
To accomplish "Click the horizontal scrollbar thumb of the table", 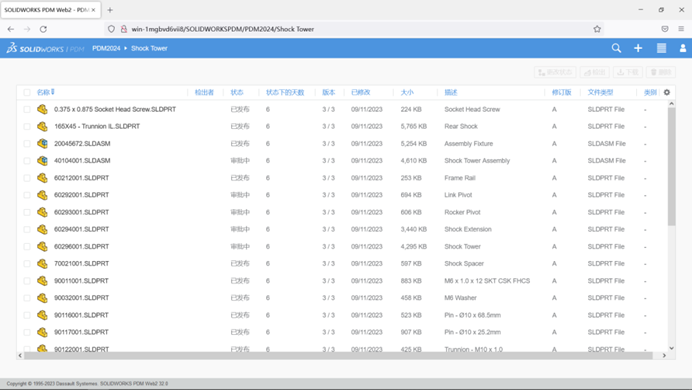I will [x=338, y=355].
